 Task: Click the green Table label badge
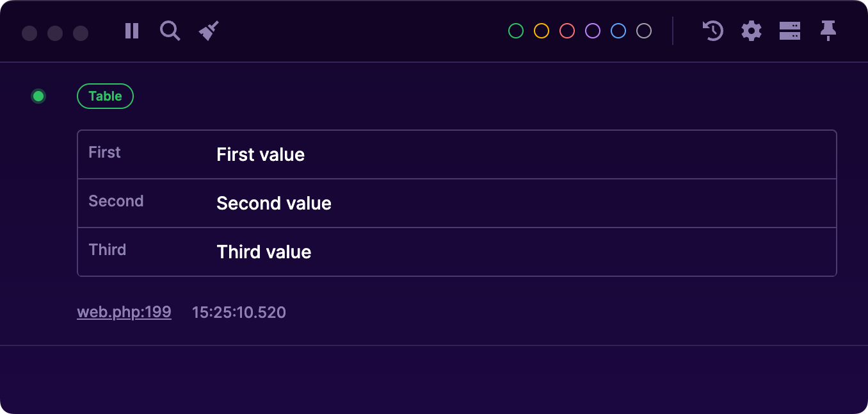105,96
